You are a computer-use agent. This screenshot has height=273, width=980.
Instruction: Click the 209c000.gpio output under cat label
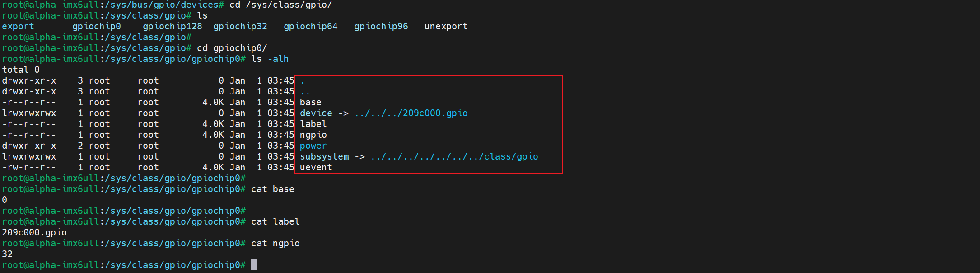pos(34,233)
